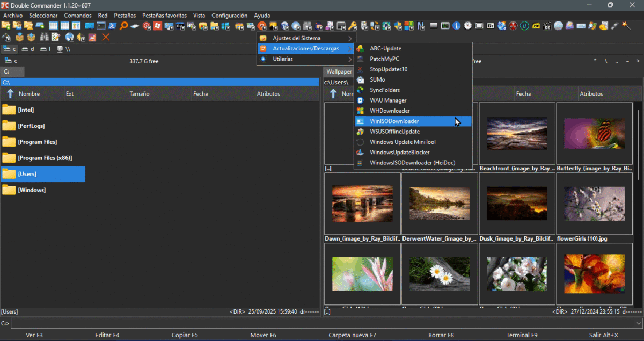Viewport: 644px width, 341px height.
Task: Click the 7z archive toolbar icon
Action: coord(491,26)
